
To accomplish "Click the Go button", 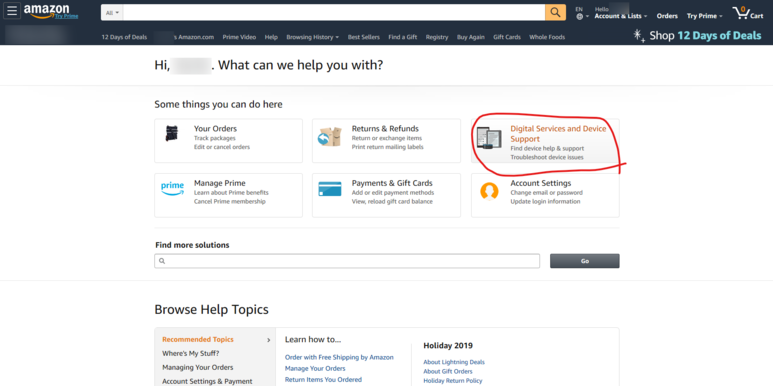I will (585, 261).
